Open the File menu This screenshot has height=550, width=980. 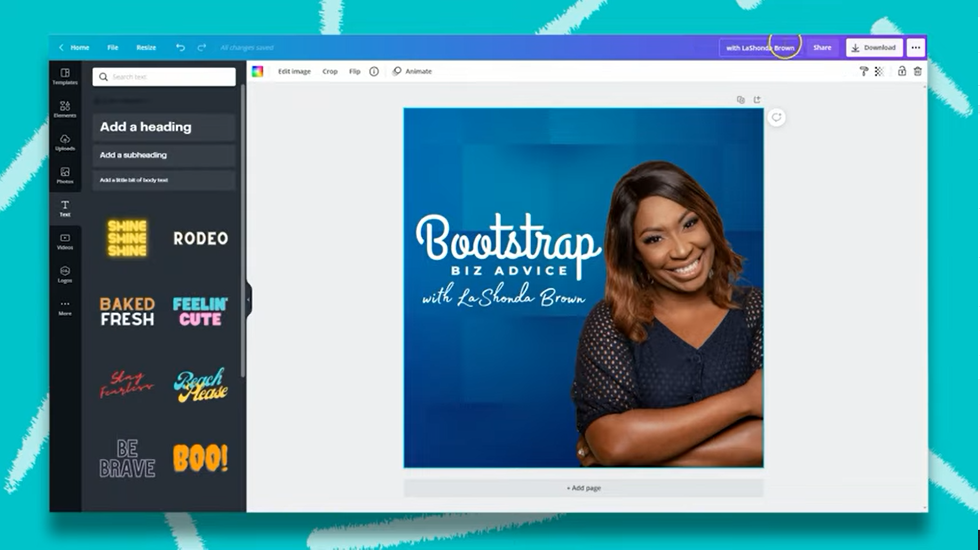(x=113, y=47)
